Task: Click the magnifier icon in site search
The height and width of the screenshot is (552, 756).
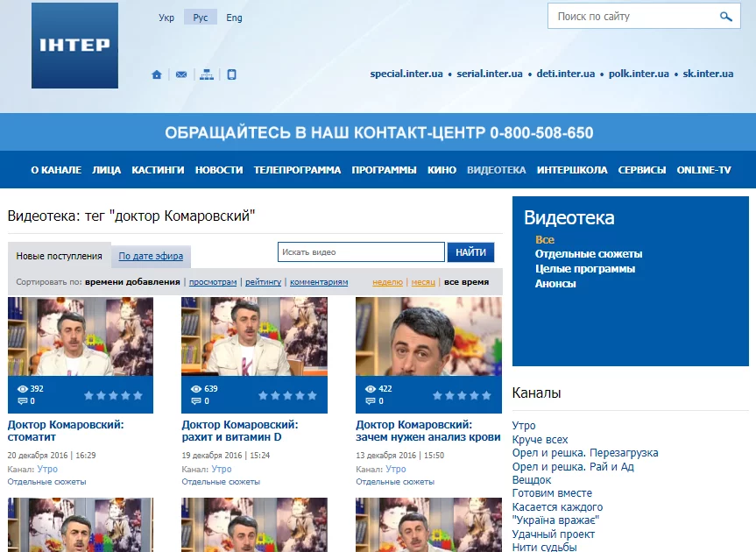Action: (725, 17)
